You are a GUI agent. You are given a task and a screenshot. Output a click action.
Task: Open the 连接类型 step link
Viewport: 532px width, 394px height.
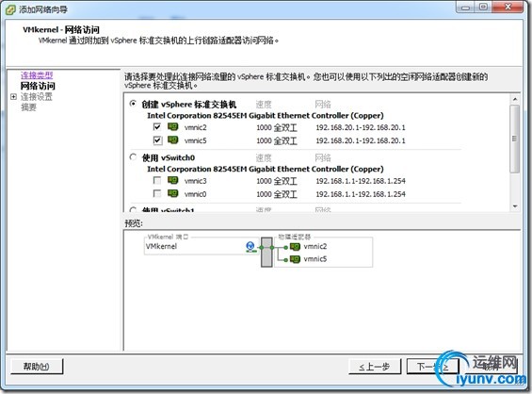click(x=37, y=75)
